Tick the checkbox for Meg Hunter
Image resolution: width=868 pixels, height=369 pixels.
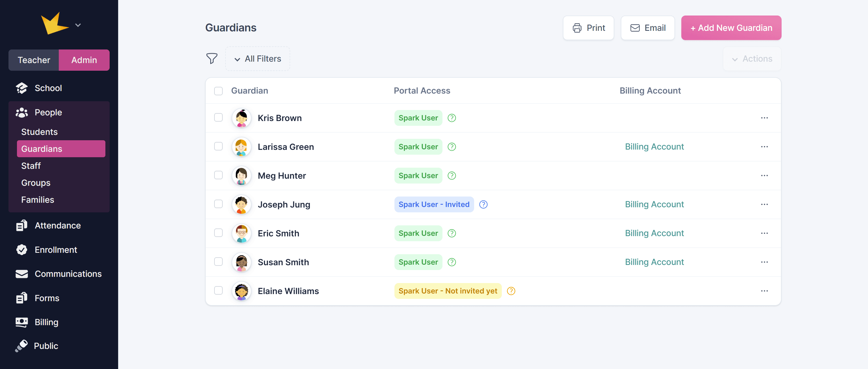[x=218, y=175]
